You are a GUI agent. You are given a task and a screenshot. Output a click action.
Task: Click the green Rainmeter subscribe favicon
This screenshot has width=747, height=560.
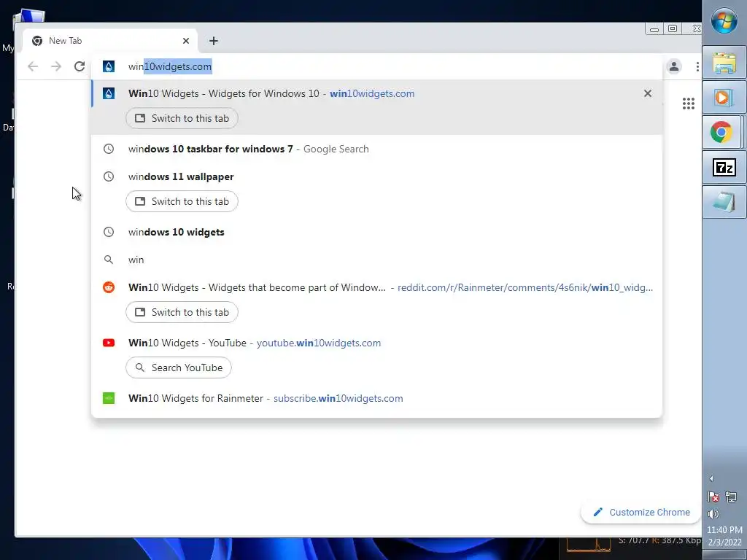[x=109, y=398]
